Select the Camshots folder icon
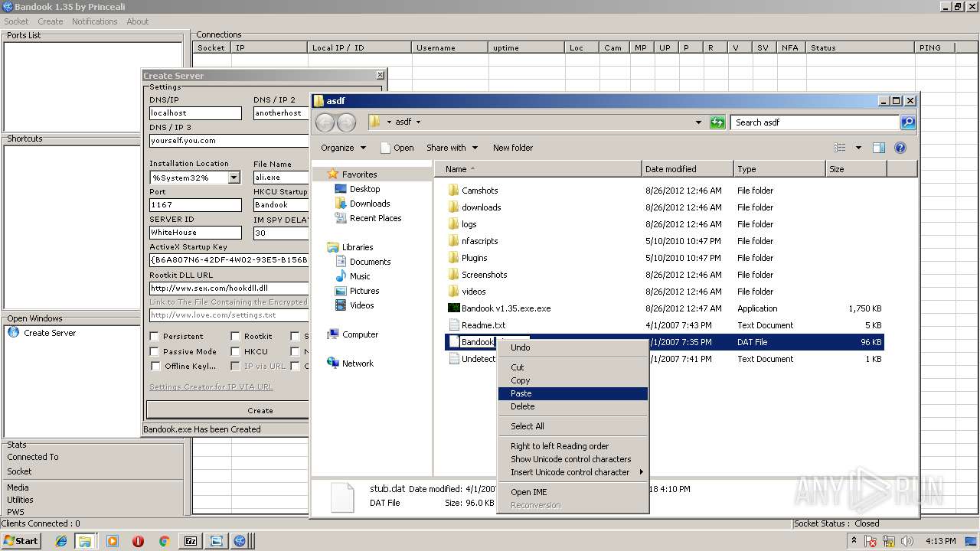 tap(453, 191)
